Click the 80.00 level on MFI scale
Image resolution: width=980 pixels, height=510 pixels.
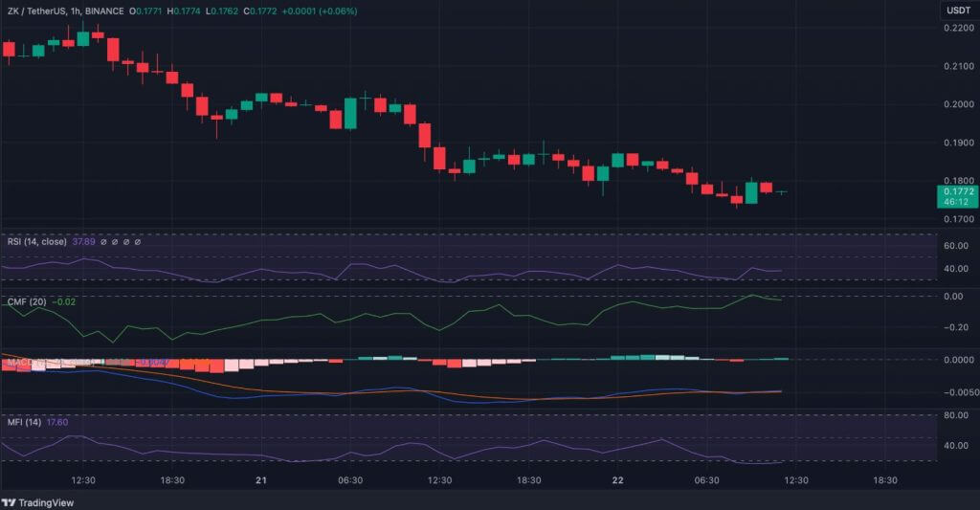[x=956, y=415]
